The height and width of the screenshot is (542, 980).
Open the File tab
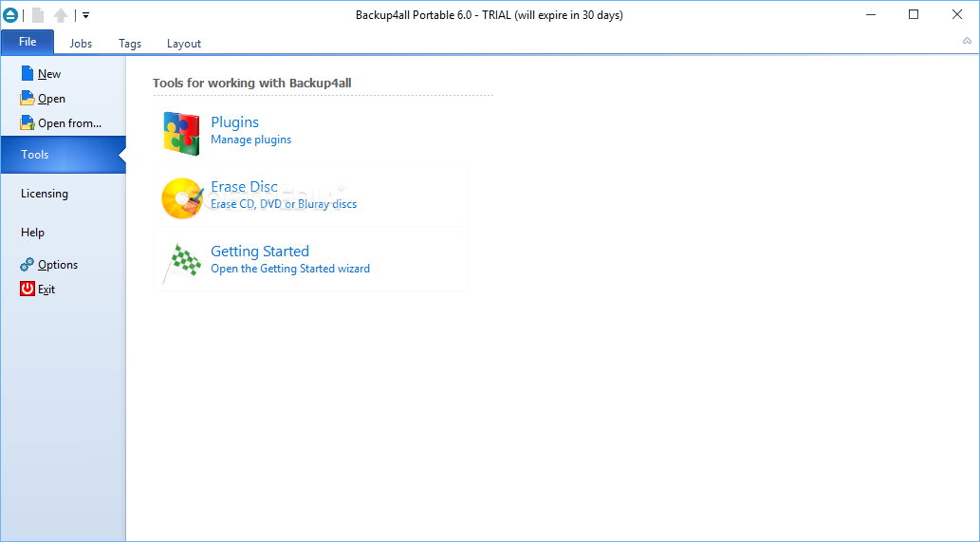28,42
